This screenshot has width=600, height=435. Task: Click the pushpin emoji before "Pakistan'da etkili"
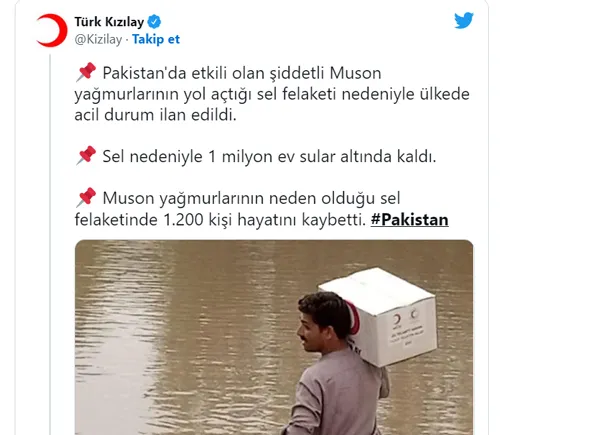point(86,72)
